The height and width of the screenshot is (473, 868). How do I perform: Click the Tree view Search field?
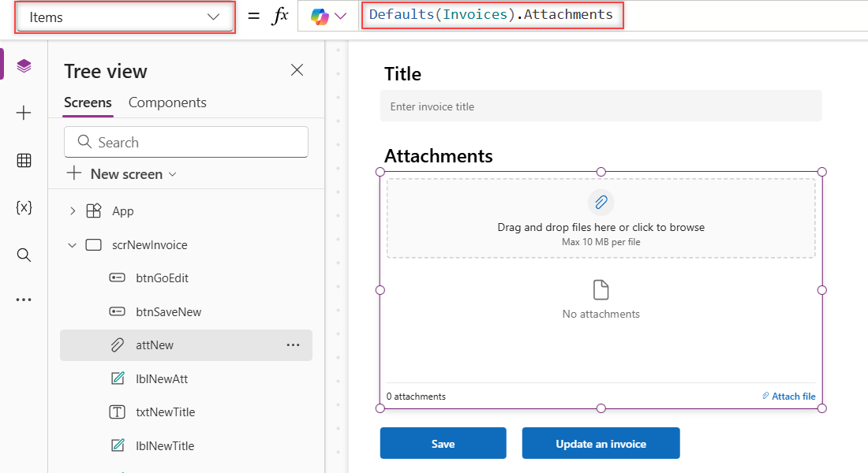186,142
